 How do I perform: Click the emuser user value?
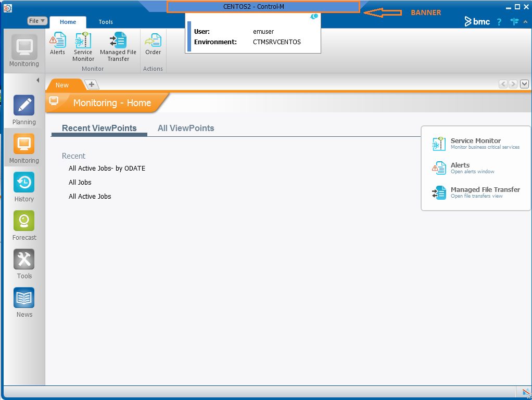[x=263, y=32]
